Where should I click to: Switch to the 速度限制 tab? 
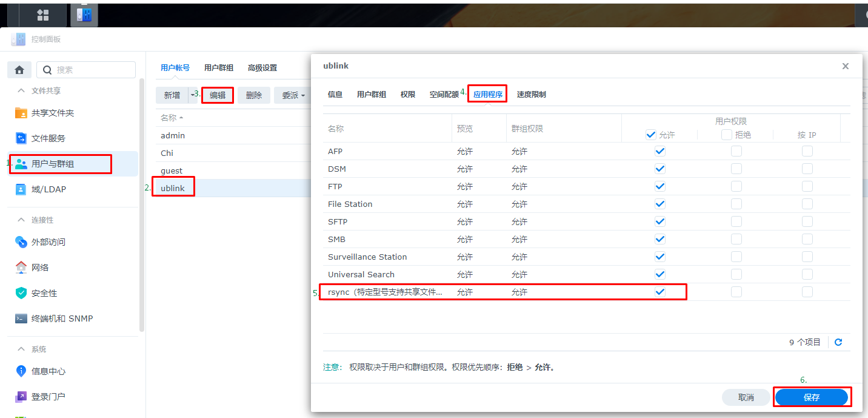pyautogui.click(x=531, y=95)
